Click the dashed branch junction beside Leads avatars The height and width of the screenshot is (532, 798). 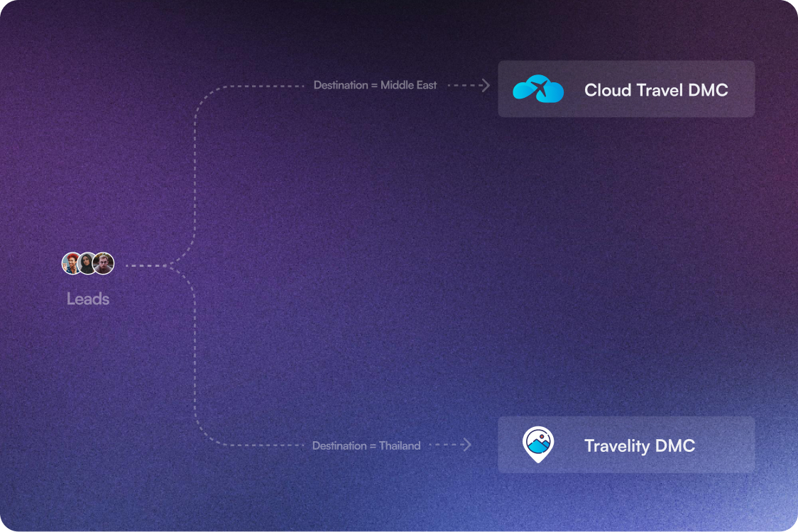168,266
